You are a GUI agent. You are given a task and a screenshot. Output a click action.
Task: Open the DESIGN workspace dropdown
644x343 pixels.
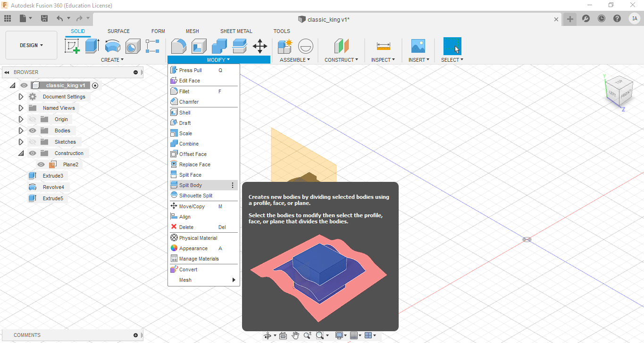pyautogui.click(x=31, y=45)
